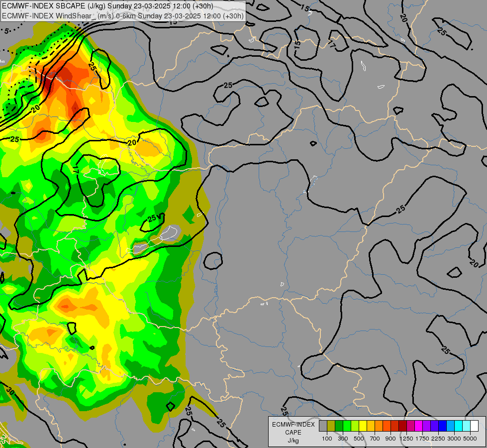
Task: Click the white swatch ending the legend
Action: (x=474, y=426)
